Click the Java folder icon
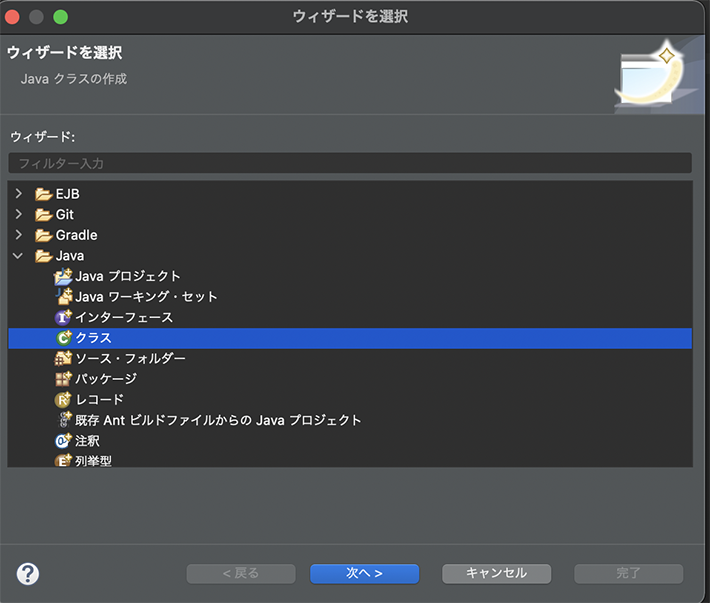The image size is (710, 603). point(43,256)
